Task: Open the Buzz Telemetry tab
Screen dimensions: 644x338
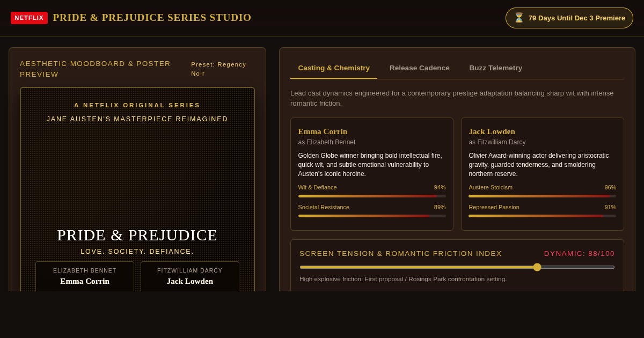Action: click(x=496, y=68)
